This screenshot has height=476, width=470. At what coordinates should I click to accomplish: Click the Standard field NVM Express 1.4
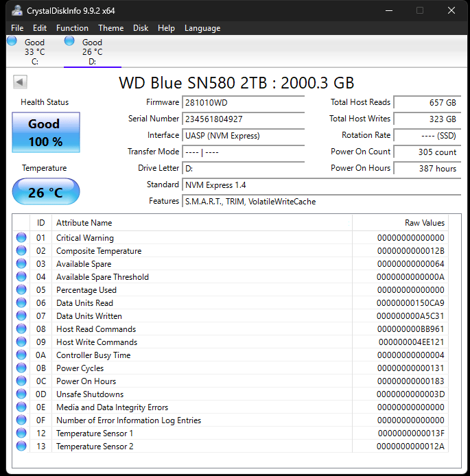coord(322,185)
